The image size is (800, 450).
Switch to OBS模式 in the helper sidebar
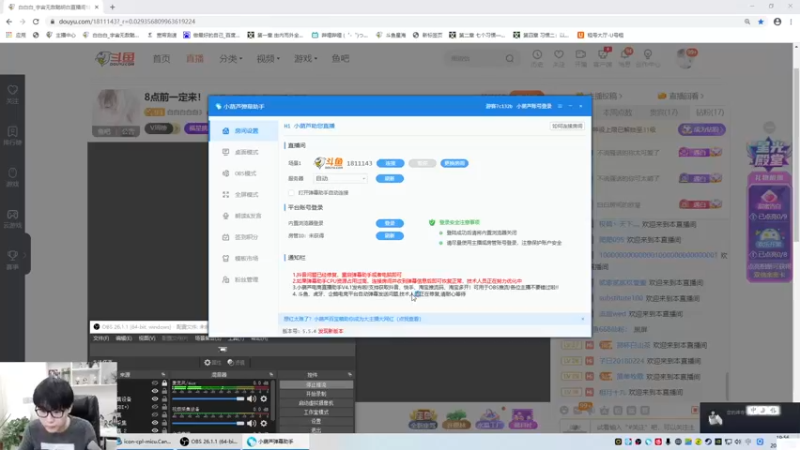point(243,173)
